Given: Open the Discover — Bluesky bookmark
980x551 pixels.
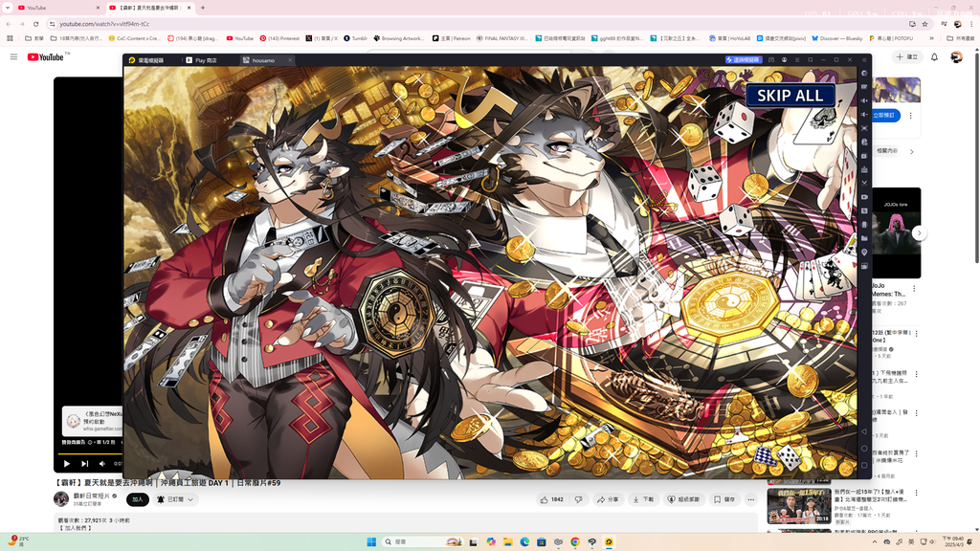Looking at the screenshot, I should pos(836,38).
